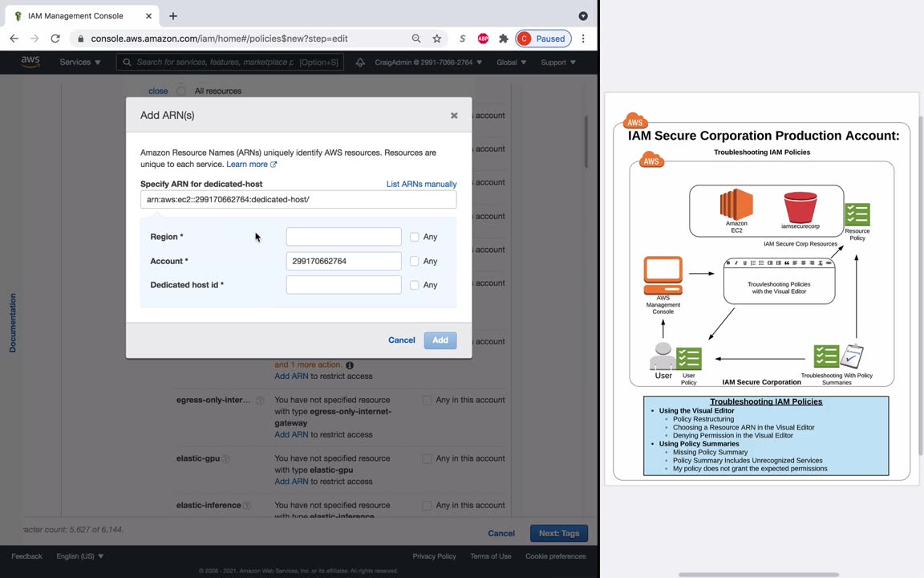
Task: Click the browser address bar URL
Action: [x=219, y=39]
